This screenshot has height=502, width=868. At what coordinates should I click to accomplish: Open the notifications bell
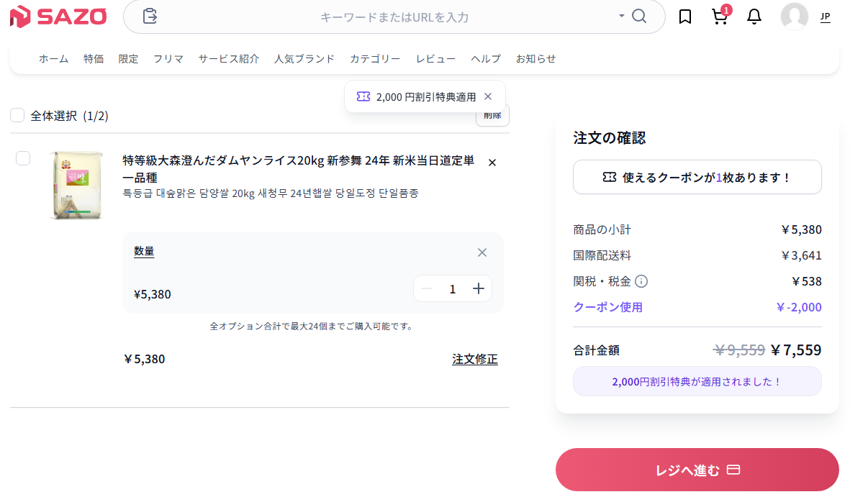pyautogui.click(x=754, y=17)
